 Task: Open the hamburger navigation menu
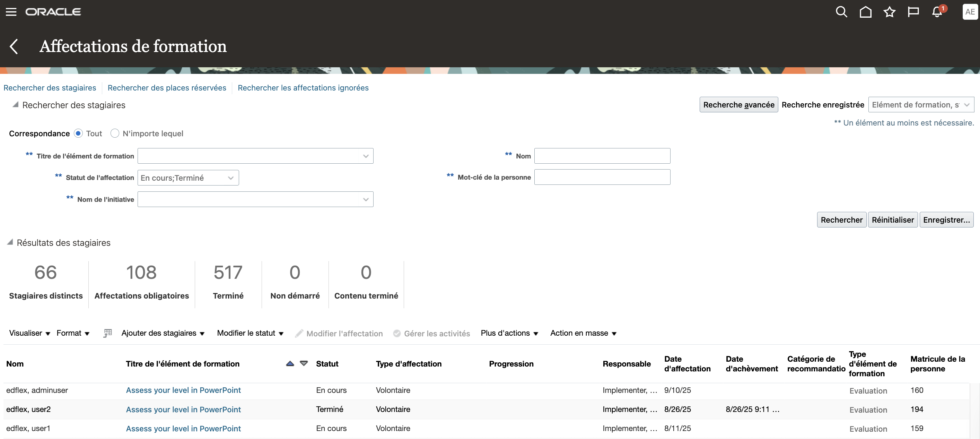pyautogui.click(x=11, y=12)
